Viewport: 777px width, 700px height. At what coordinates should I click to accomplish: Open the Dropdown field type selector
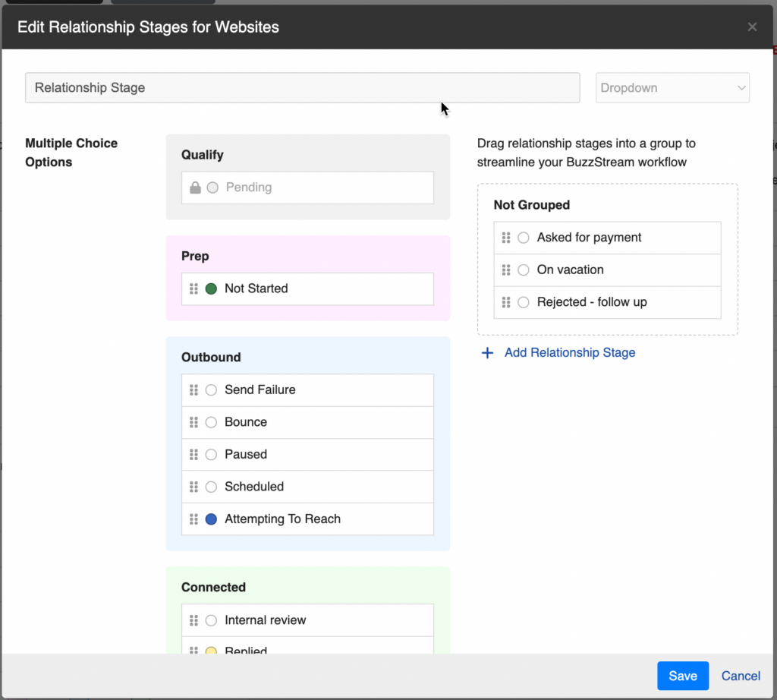[672, 87]
